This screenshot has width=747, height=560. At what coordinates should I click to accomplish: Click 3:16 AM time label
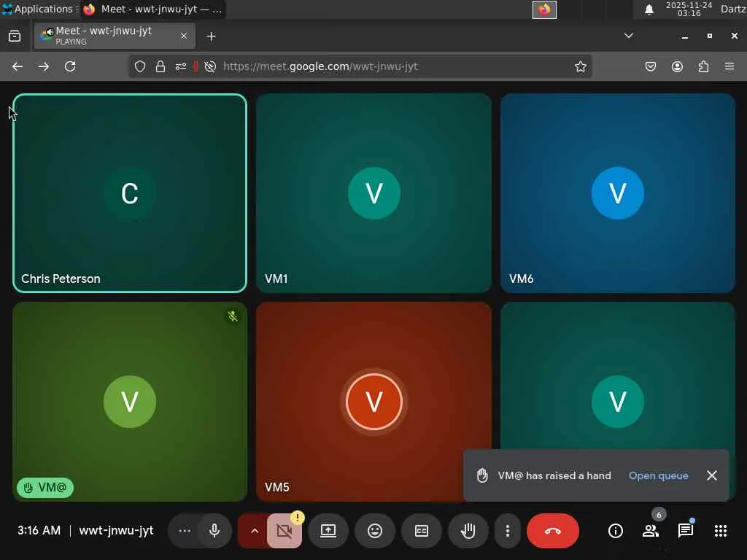39,531
